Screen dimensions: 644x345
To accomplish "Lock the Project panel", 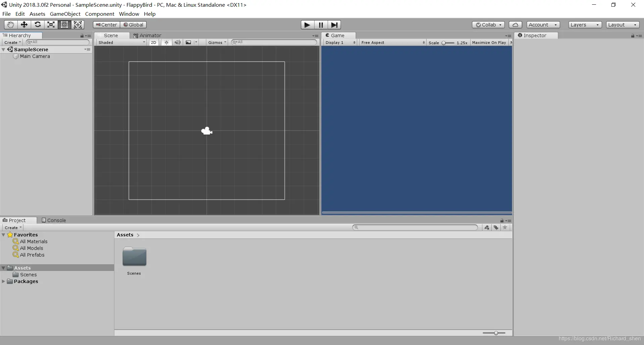I will 502,221.
